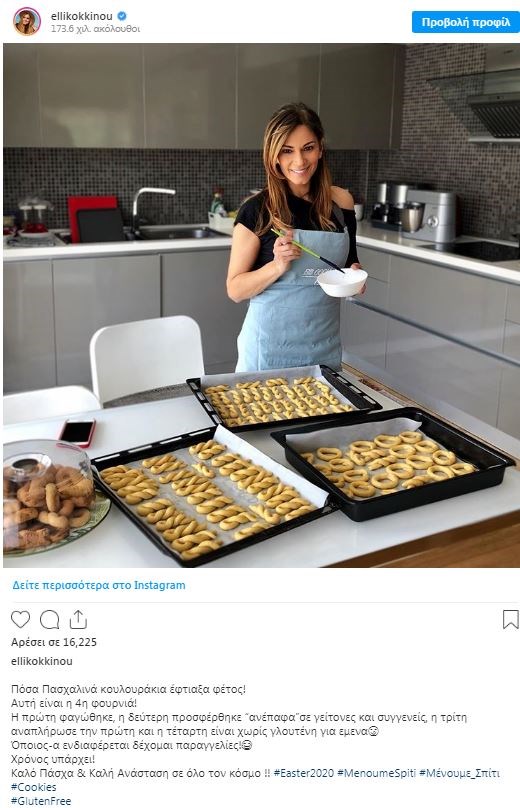
Task: Click the caption line starting Πόσα Πασχαλινά
Action: [x=128, y=689]
